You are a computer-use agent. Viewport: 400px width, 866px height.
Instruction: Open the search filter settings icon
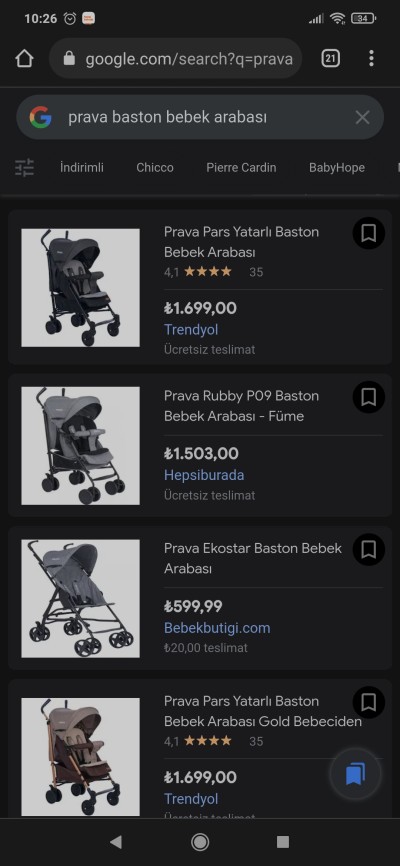click(x=24, y=167)
